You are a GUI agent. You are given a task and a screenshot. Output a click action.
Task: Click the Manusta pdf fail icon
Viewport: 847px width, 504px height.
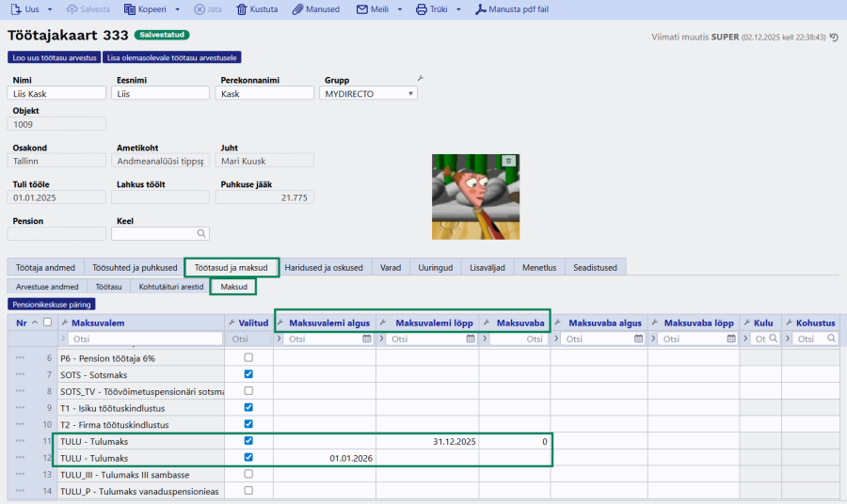481,9
